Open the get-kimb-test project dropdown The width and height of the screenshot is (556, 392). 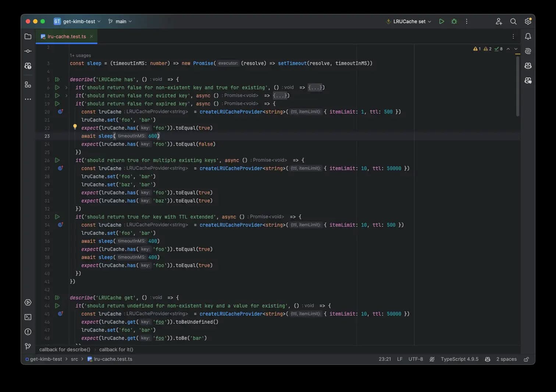pyautogui.click(x=77, y=21)
